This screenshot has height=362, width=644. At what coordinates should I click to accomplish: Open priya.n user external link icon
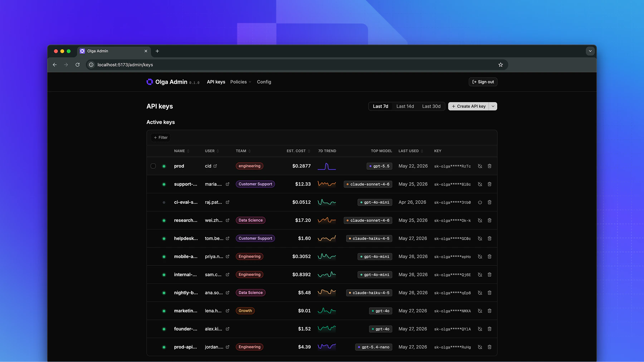pos(228,257)
